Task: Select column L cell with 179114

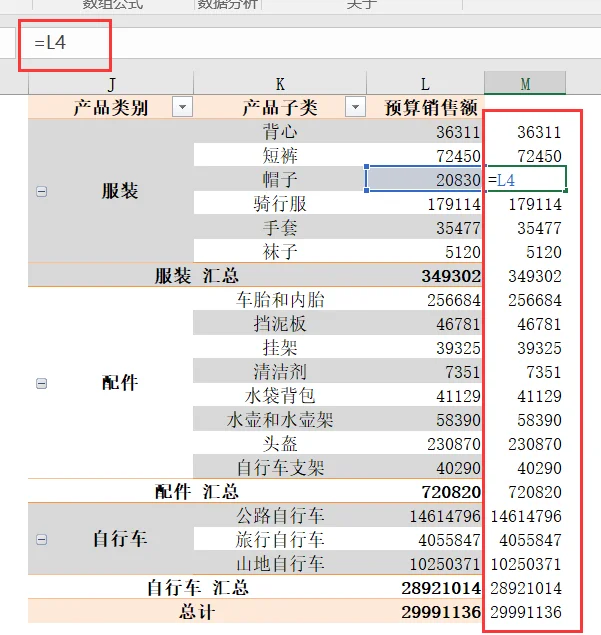Action: click(425, 203)
